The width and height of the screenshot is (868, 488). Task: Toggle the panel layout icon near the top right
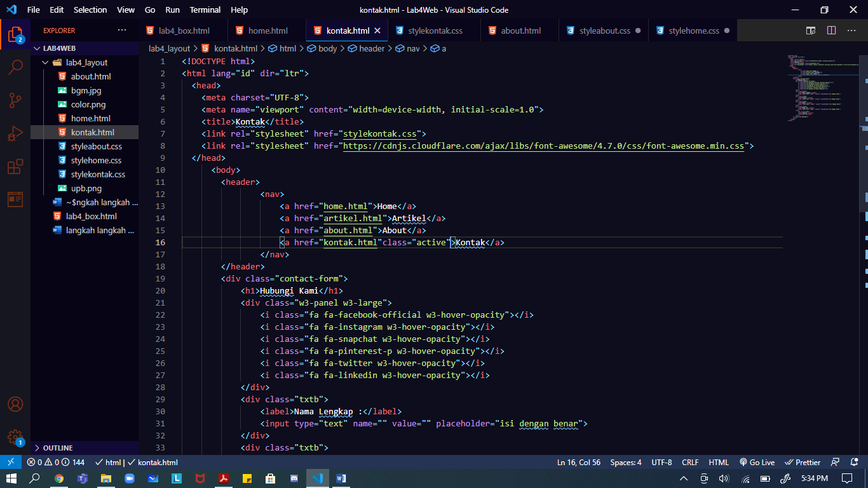click(810, 30)
